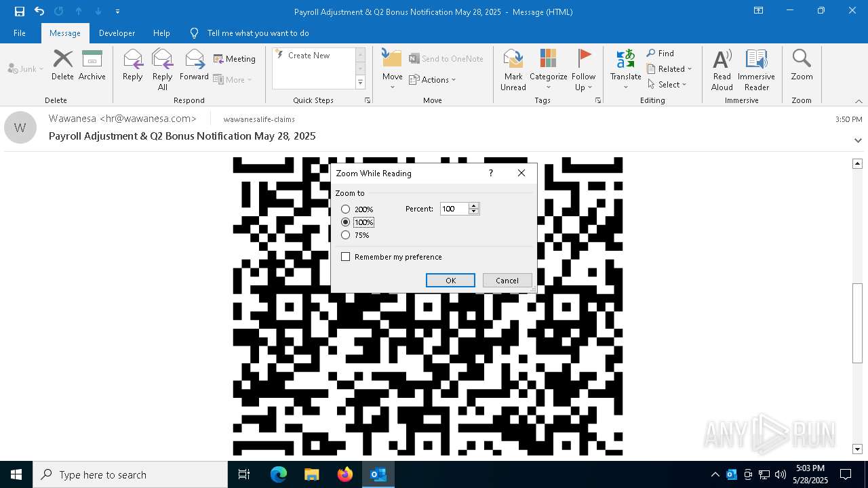The height and width of the screenshot is (488, 868).
Task: Respond with a Meeting
Action: click(x=235, y=59)
